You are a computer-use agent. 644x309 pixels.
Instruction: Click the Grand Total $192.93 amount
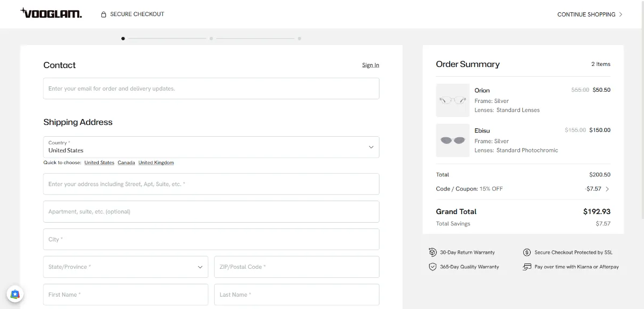pos(597,211)
